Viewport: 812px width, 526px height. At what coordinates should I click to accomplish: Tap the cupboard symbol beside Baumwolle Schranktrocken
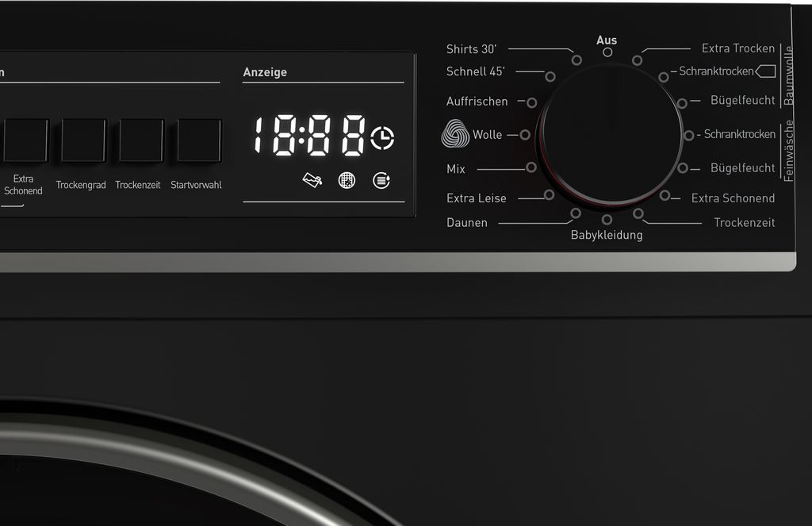[765, 71]
